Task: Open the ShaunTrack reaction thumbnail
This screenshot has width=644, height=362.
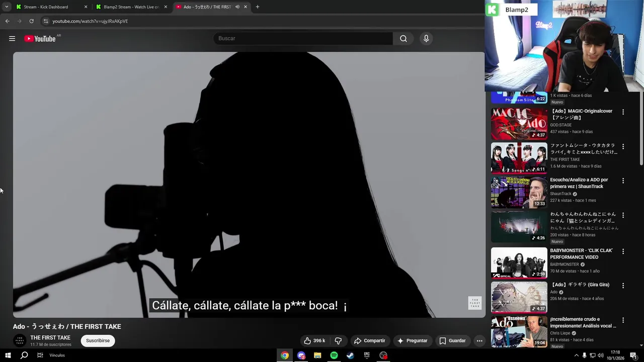Action: click(519, 192)
